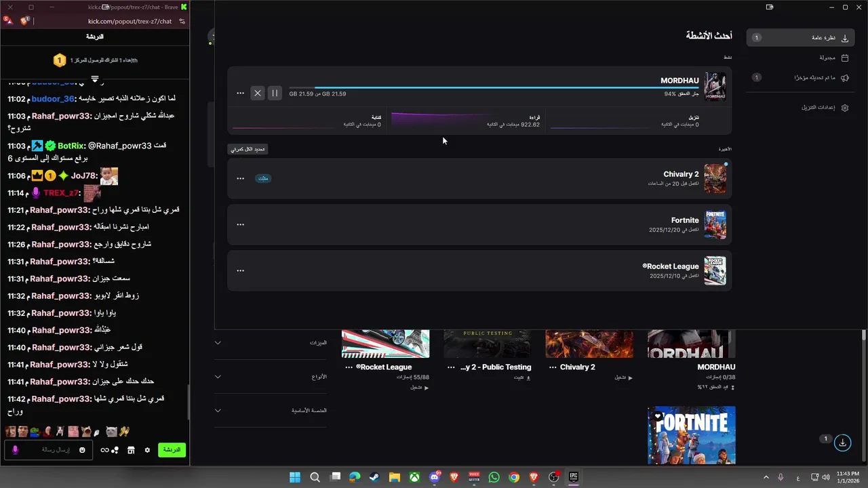The height and width of the screenshot is (488, 868).
Task: Click the infinity icon in Kick chat
Action: pos(105,450)
